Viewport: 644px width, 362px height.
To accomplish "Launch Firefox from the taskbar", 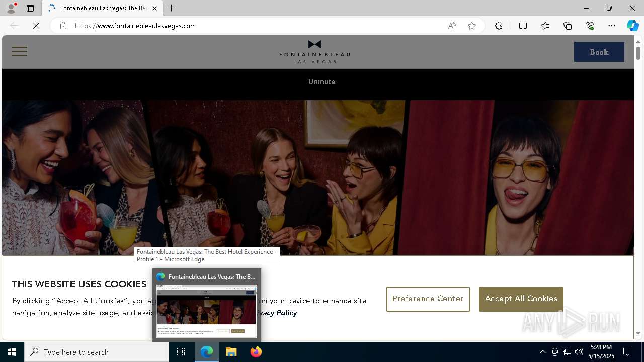I will tap(256, 352).
